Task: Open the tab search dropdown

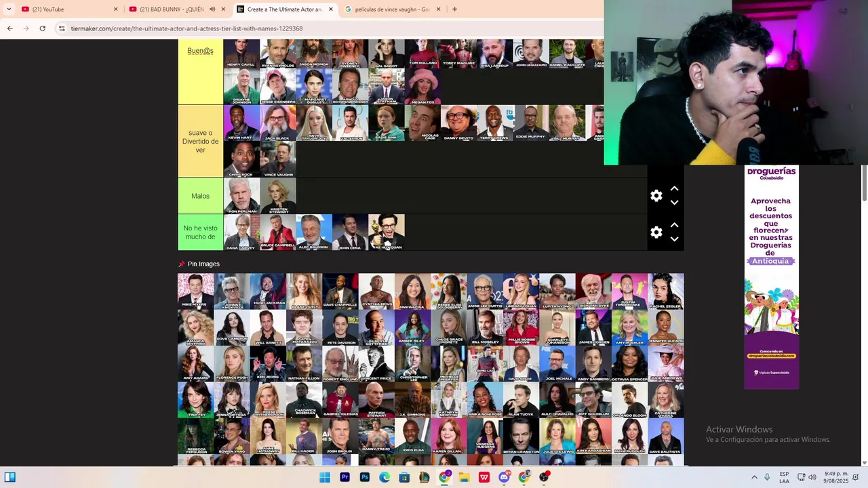Action: [9, 9]
